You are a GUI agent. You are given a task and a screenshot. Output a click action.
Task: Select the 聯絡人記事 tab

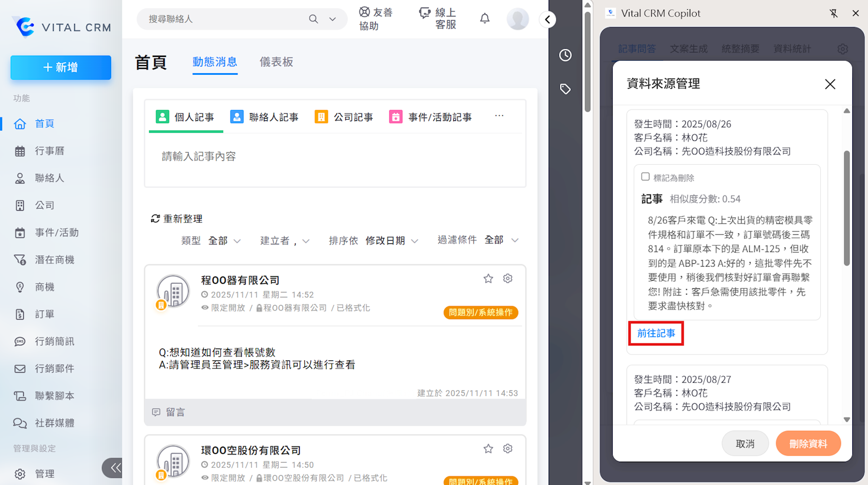[265, 117]
